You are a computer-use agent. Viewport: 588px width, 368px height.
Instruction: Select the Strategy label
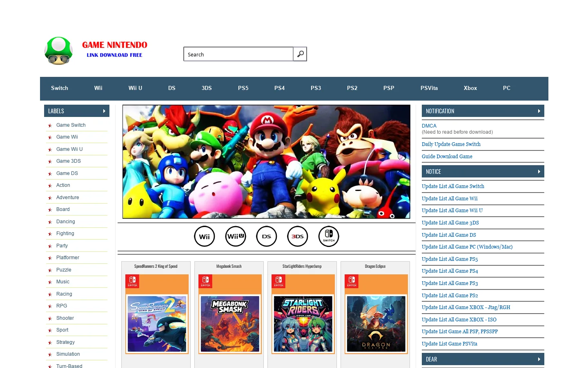click(66, 342)
